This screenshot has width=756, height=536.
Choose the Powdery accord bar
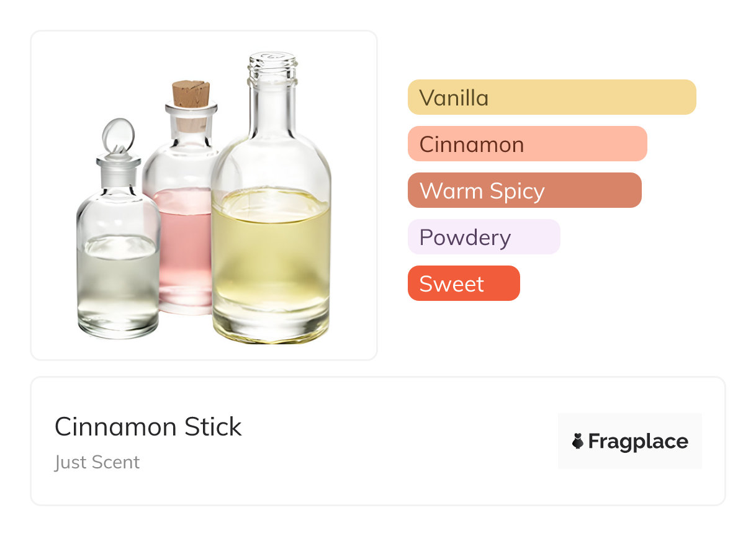(x=484, y=237)
